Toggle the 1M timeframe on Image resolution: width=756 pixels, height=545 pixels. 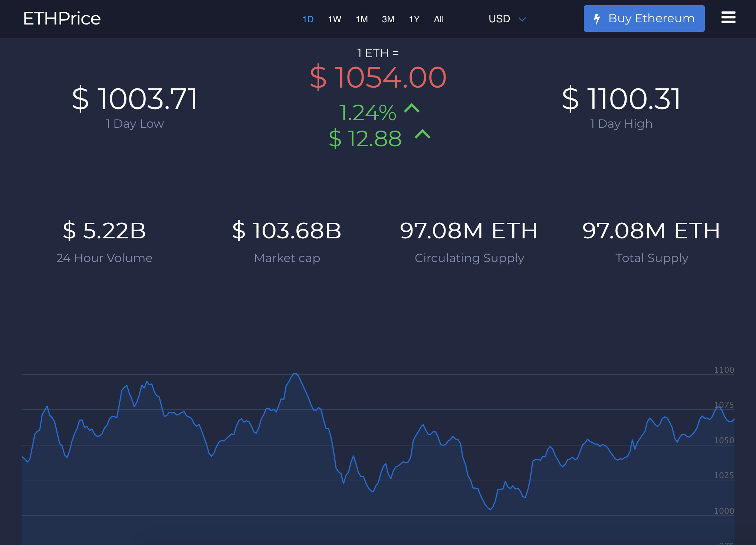click(361, 19)
